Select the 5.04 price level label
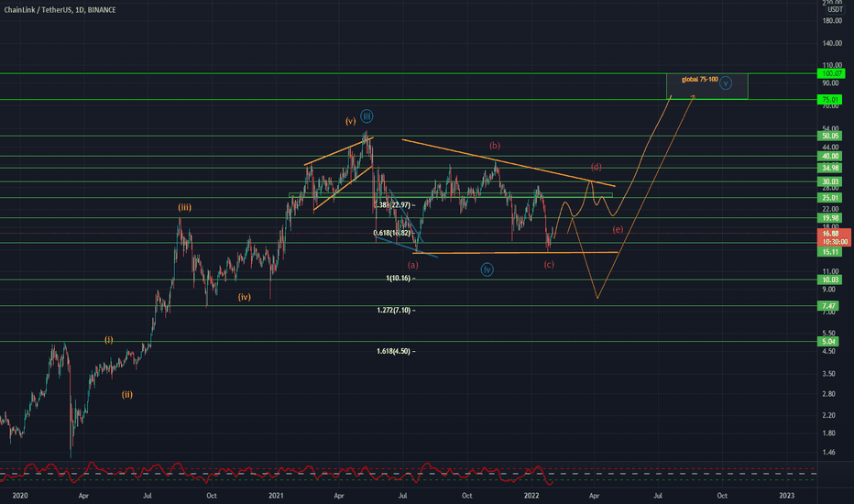This screenshot has width=854, height=504. point(828,342)
